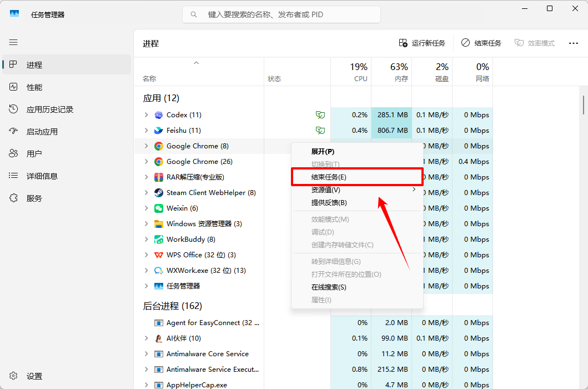Image resolution: width=588 pixels, height=389 pixels.
Task: Open the hamburger navigation menu
Action: tap(13, 42)
